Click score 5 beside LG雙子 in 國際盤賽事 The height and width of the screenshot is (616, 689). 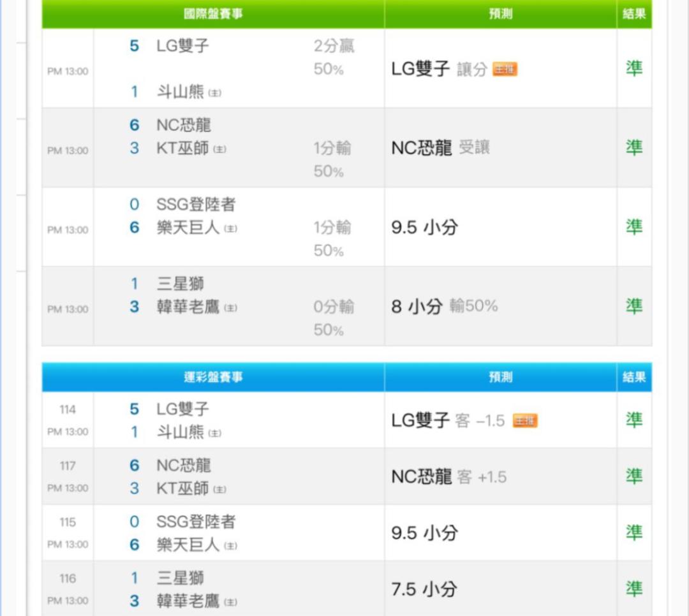(x=135, y=46)
